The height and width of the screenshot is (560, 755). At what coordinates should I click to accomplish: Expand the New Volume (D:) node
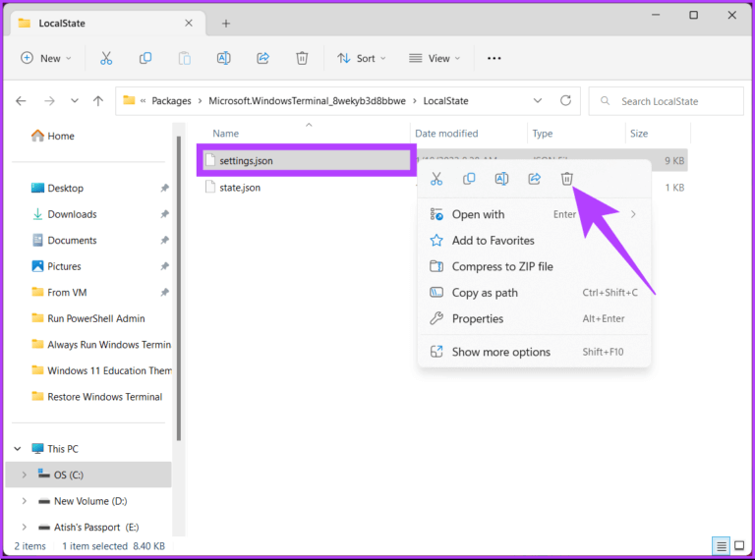click(x=24, y=501)
